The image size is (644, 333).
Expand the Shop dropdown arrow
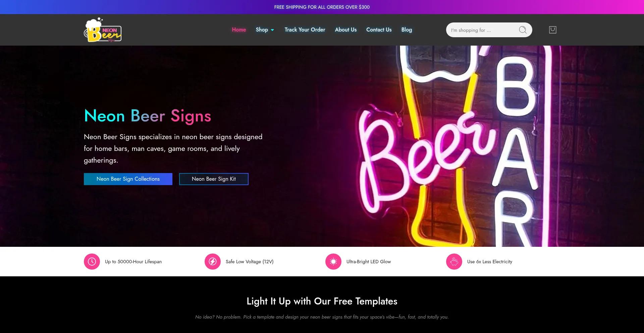click(272, 30)
